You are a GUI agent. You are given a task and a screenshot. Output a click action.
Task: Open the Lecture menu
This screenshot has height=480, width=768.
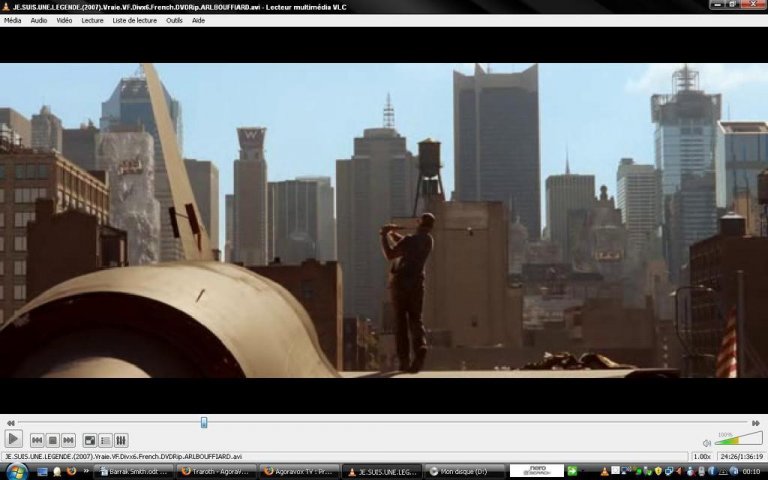pyautogui.click(x=92, y=21)
